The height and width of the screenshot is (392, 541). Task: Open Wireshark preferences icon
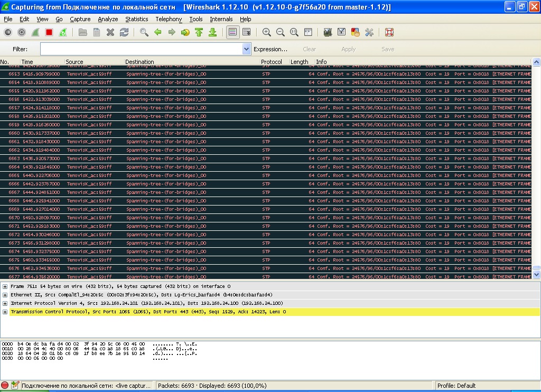click(369, 32)
